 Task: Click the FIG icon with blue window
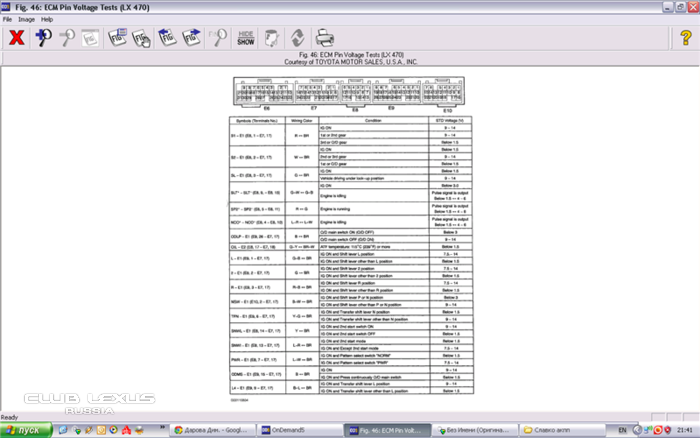118,38
